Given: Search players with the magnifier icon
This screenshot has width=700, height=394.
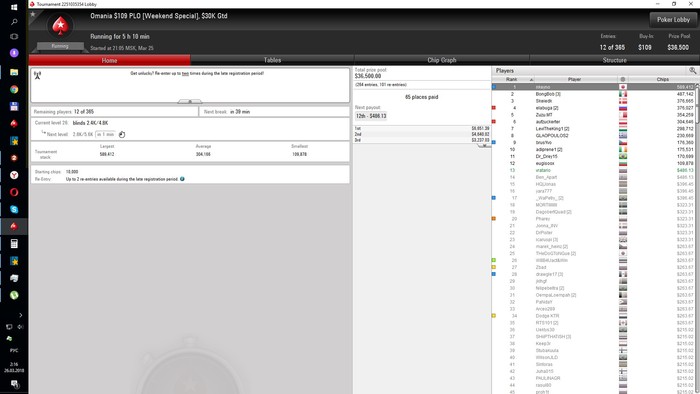Looking at the screenshot, I should point(692,71).
